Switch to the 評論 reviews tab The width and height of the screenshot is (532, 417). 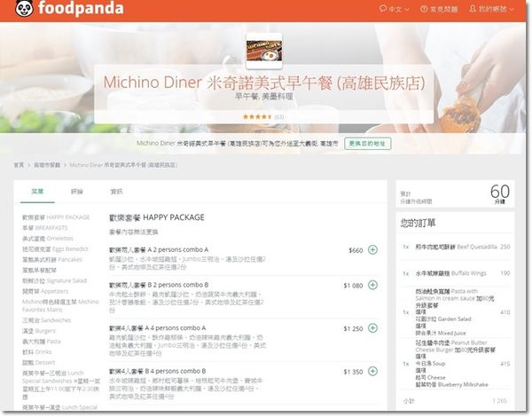coord(77,192)
